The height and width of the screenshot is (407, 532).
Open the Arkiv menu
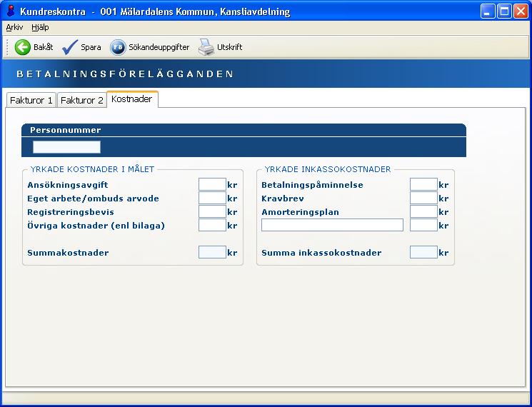(x=14, y=27)
